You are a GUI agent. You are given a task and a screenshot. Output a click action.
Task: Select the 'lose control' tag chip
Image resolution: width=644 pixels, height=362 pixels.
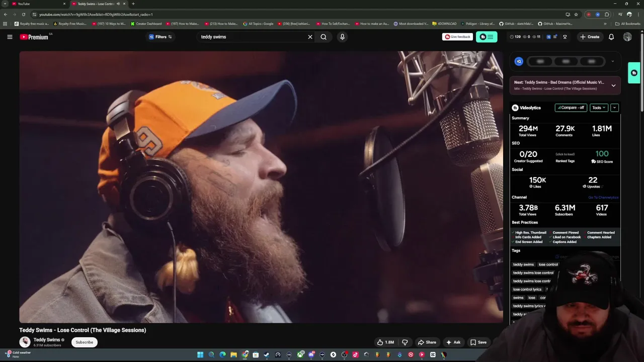tap(548, 264)
